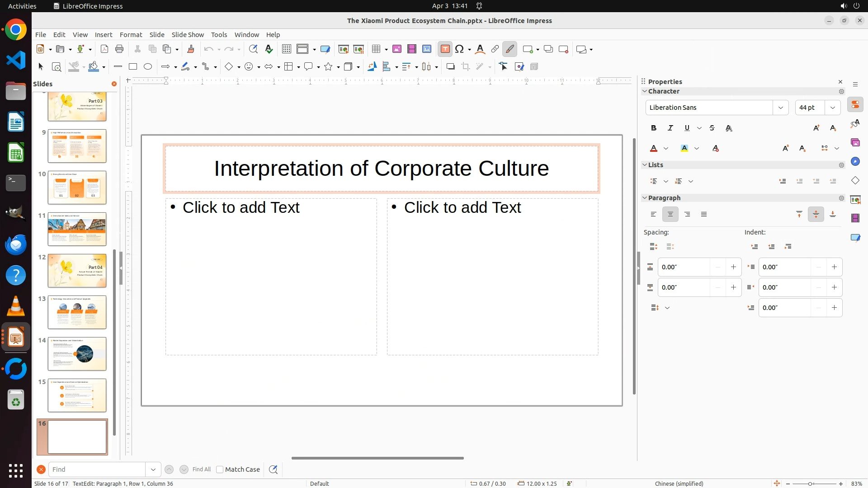Screen dimensions: 868x488
Task: Open the font name dropdown
Action: click(780, 108)
